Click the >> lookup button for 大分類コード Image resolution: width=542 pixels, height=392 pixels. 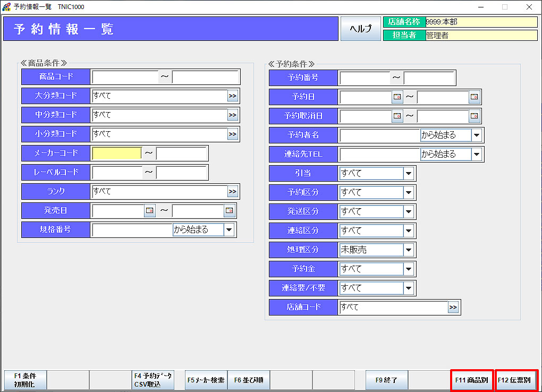coord(233,96)
